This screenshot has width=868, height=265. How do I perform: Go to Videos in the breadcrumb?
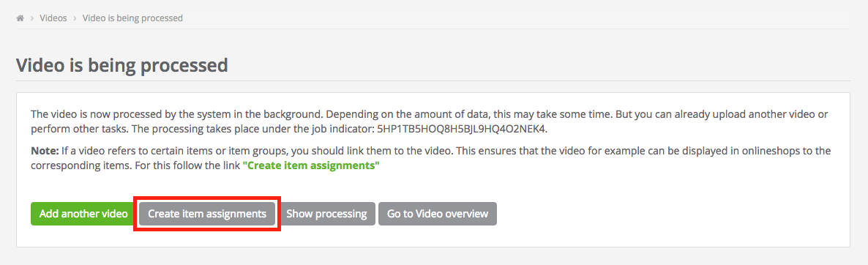53,18
